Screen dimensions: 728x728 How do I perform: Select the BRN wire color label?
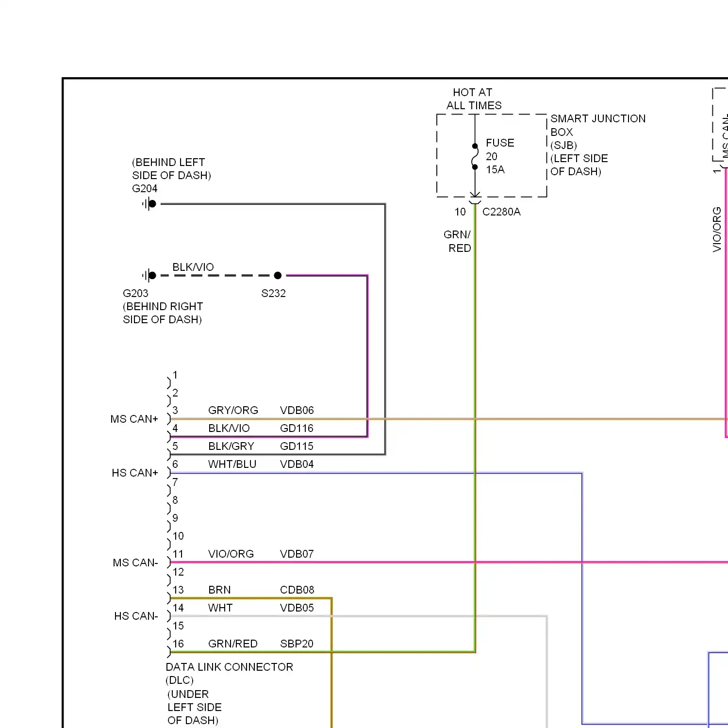(x=219, y=590)
